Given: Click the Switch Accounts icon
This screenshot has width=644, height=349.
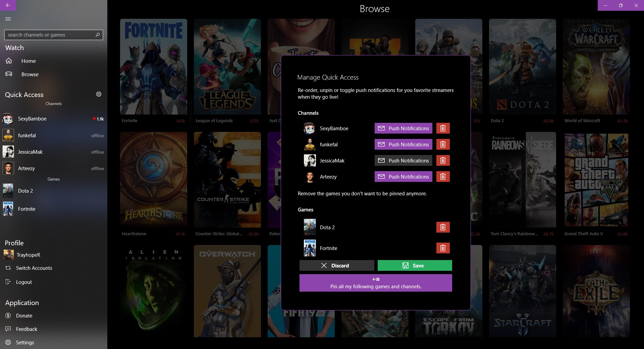Looking at the screenshot, I should (x=8, y=268).
